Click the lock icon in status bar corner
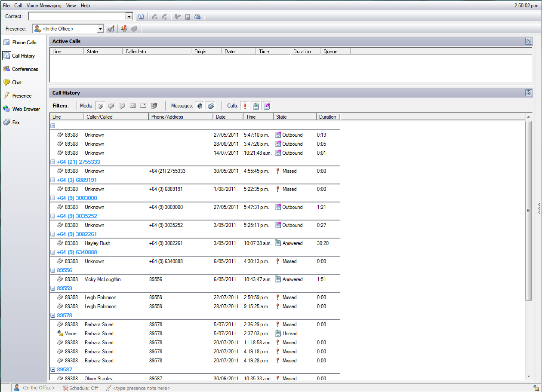This screenshot has width=542, height=392. point(536,388)
